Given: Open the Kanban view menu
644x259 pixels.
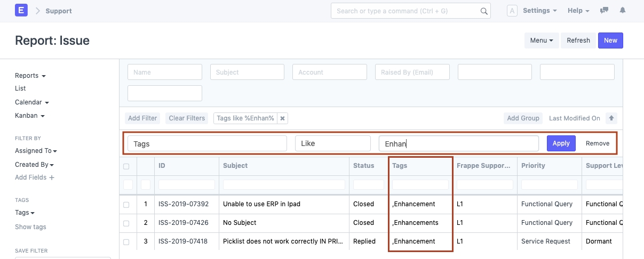Looking at the screenshot, I should pyautogui.click(x=29, y=116).
